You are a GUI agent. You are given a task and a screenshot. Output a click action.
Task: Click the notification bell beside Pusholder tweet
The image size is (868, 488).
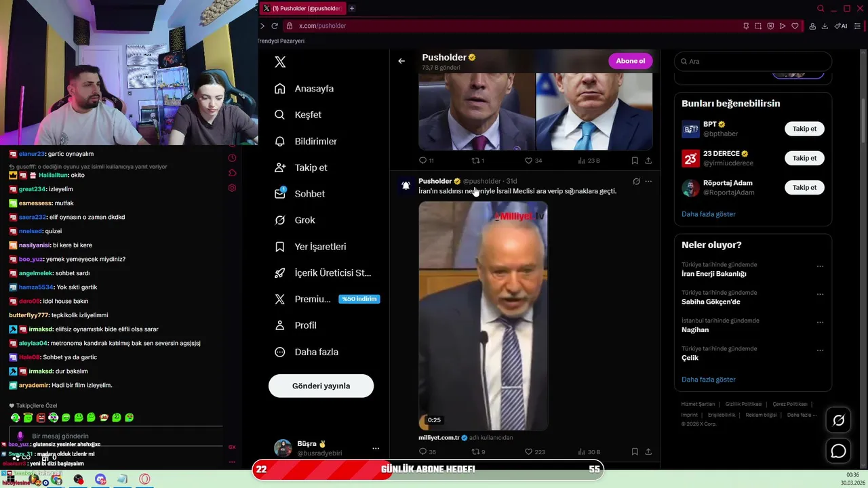pyautogui.click(x=406, y=185)
